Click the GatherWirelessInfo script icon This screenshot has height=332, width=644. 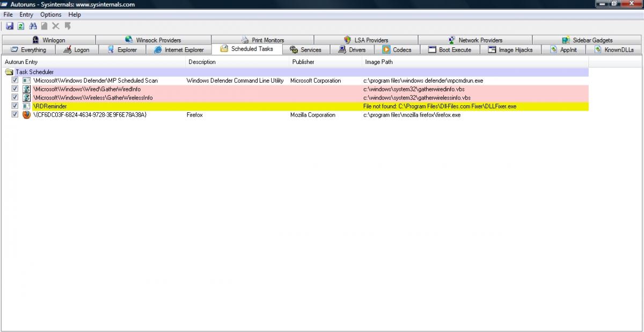(x=26, y=98)
